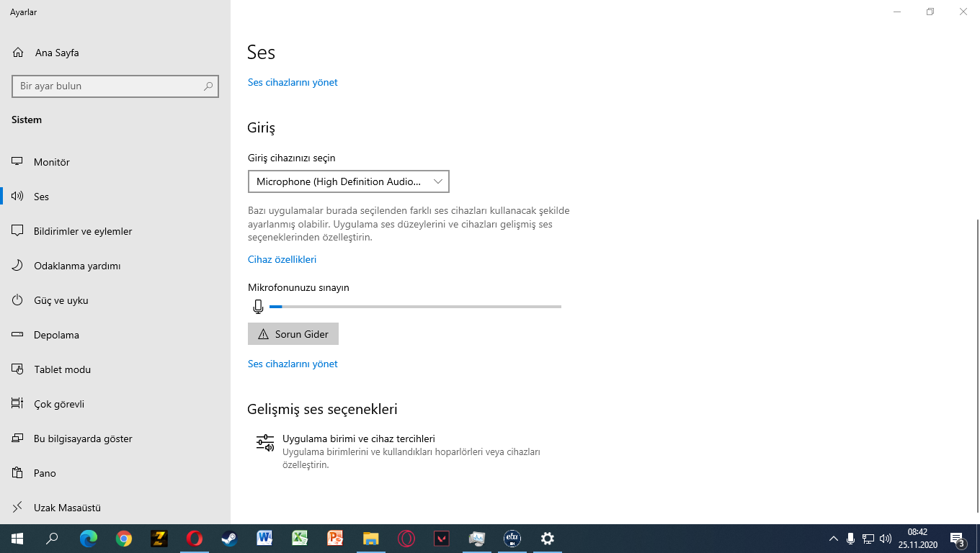Click the microphone test level bar

(415, 307)
